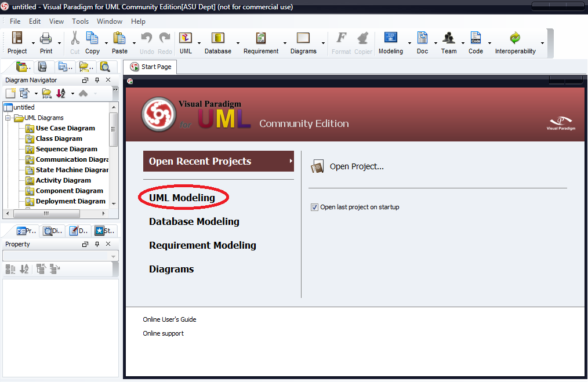
Task: Click the Open Project... link
Action: 357,166
